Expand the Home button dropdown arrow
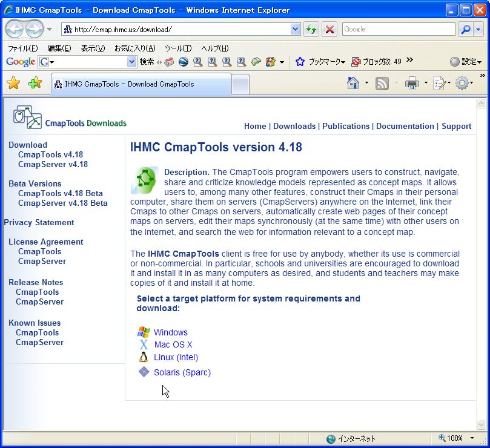This screenshot has width=490, height=448. click(x=366, y=83)
